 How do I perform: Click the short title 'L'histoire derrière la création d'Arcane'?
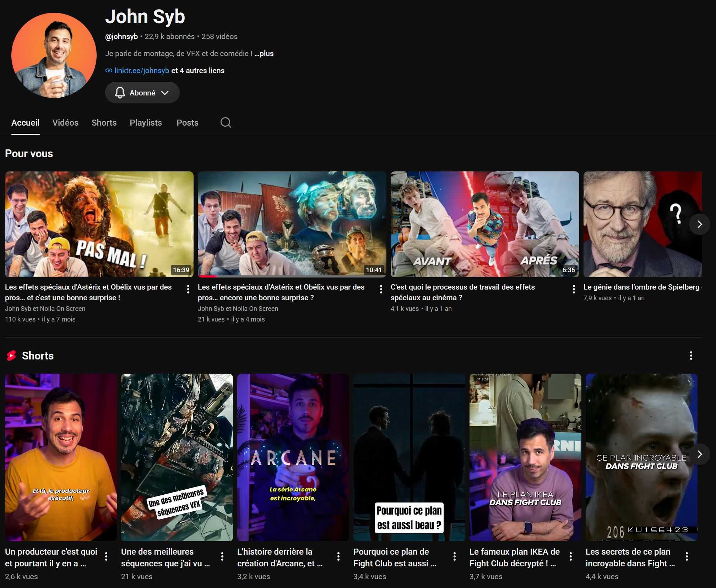pos(280,557)
